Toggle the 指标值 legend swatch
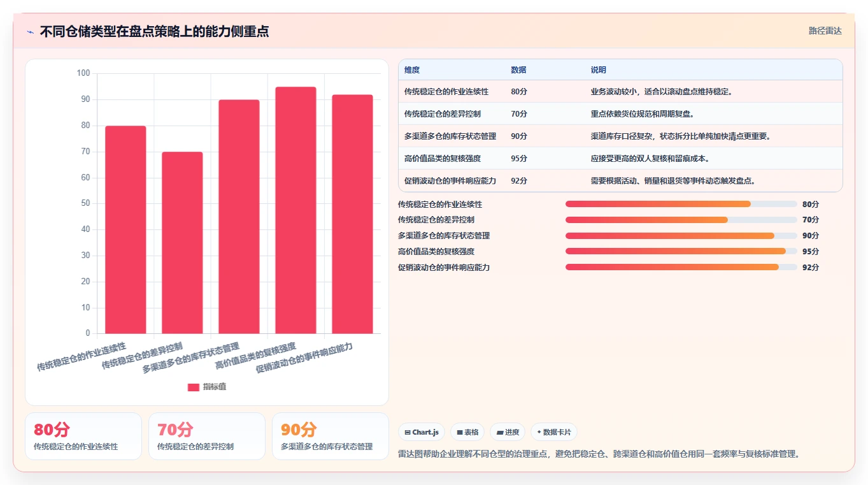868x485 pixels. point(194,387)
